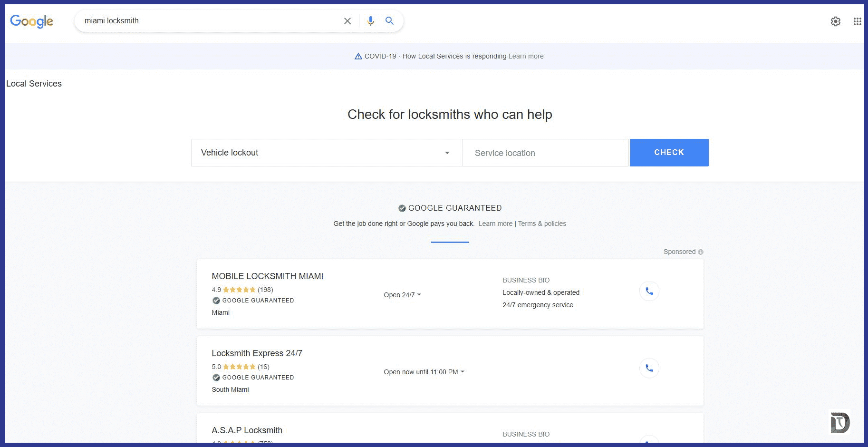Call Locksmith Express 24/7 via phone icon

coord(649,368)
